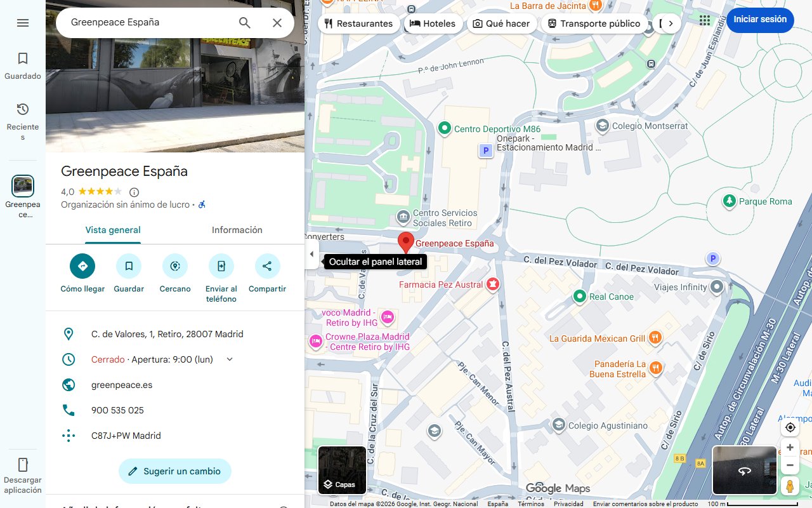Click the search magnifier icon
The image size is (812, 508).
pos(245,23)
